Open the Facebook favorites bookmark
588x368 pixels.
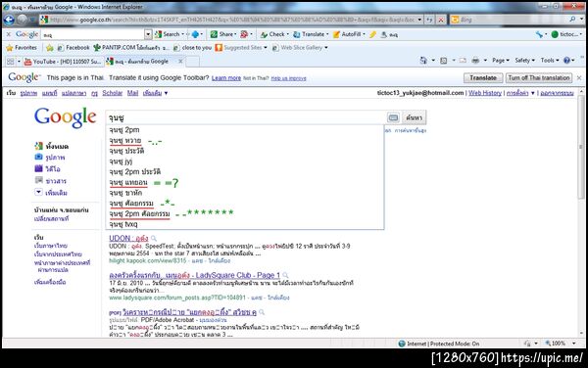(73, 48)
